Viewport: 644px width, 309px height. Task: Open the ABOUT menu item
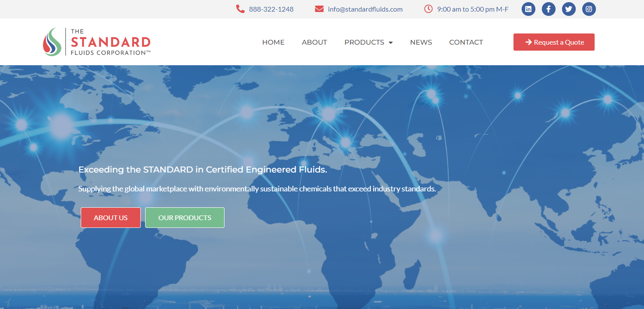pyautogui.click(x=314, y=42)
